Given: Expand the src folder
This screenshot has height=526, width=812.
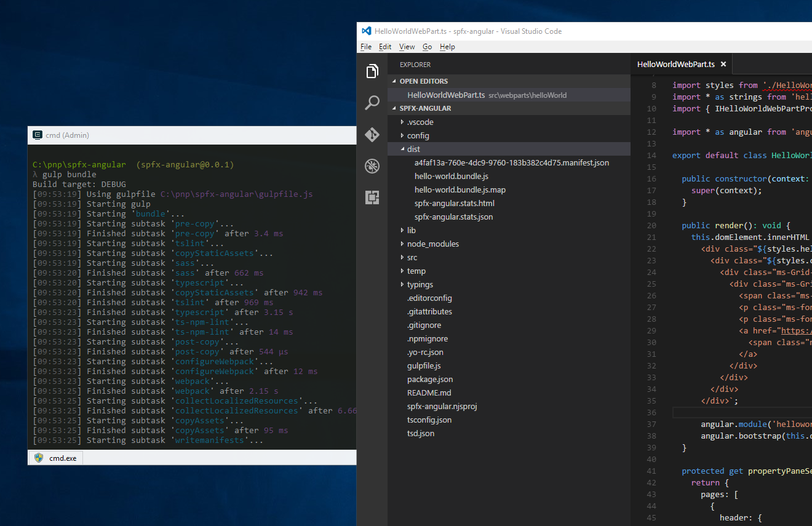Looking at the screenshot, I should 509,257.
